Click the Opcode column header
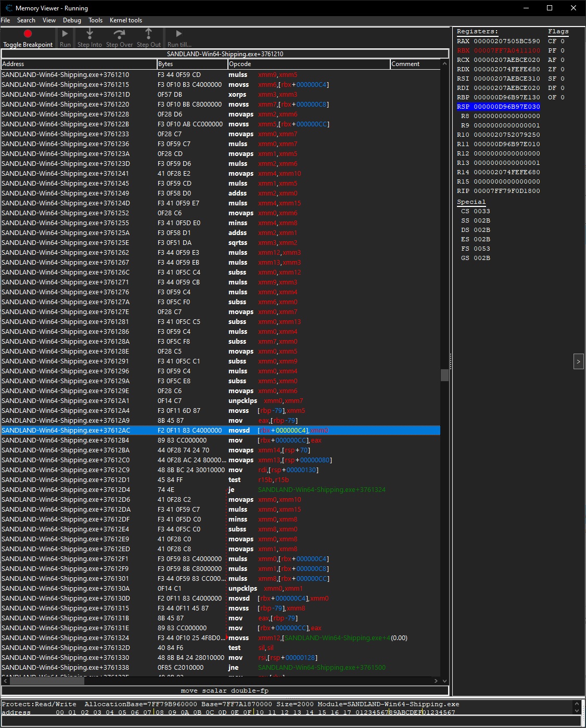586x728 pixels. tap(308, 64)
